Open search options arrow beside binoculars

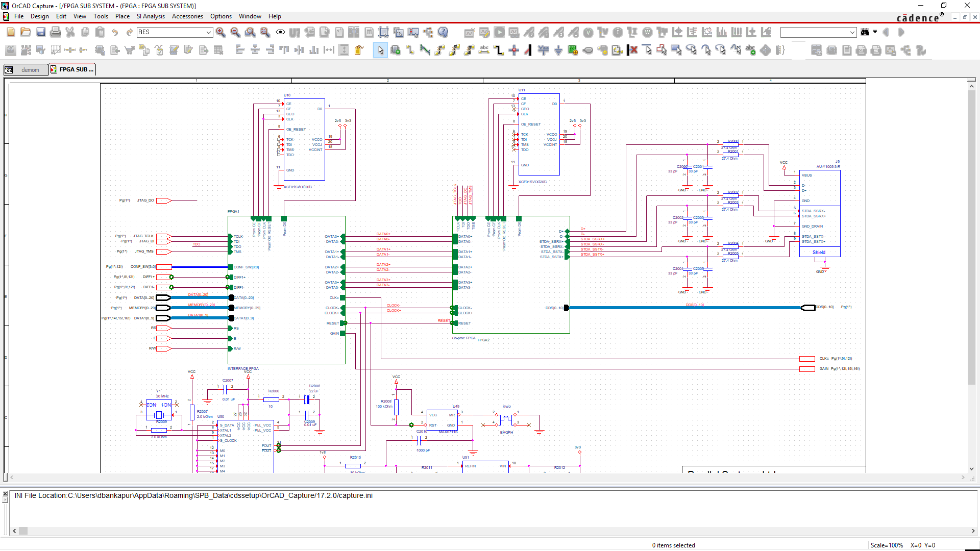pos(875,32)
